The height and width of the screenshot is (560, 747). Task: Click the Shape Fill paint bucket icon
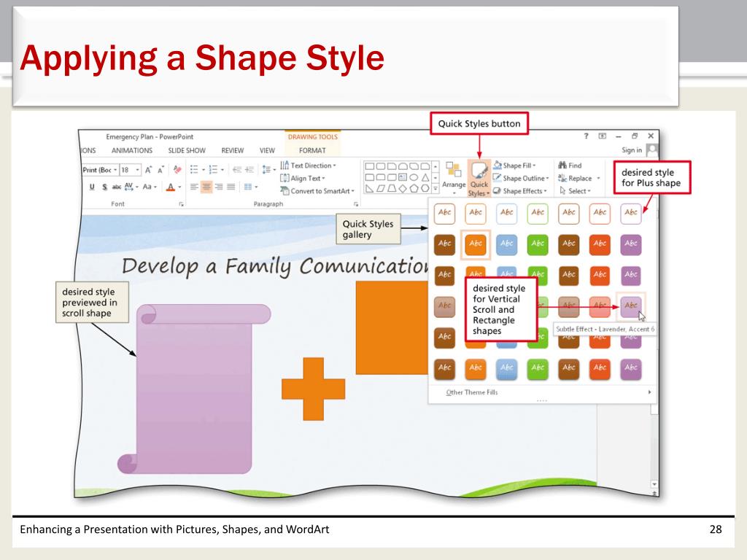click(x=498, y=166)
